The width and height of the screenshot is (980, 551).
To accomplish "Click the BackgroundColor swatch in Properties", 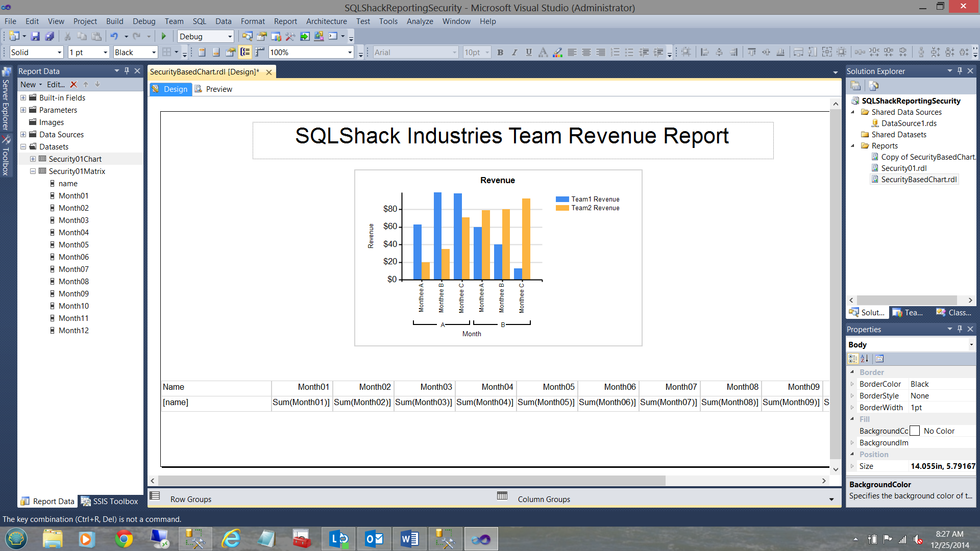I will tap(915, 431).
